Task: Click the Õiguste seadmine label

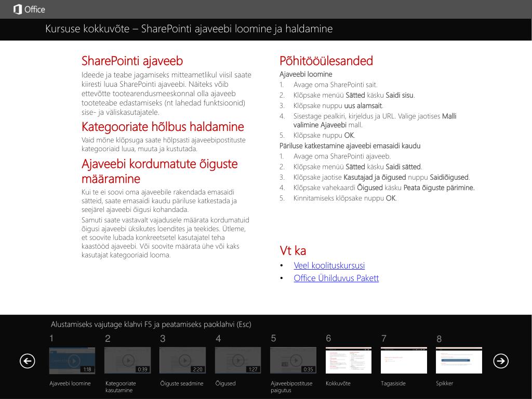Action: 182,383
